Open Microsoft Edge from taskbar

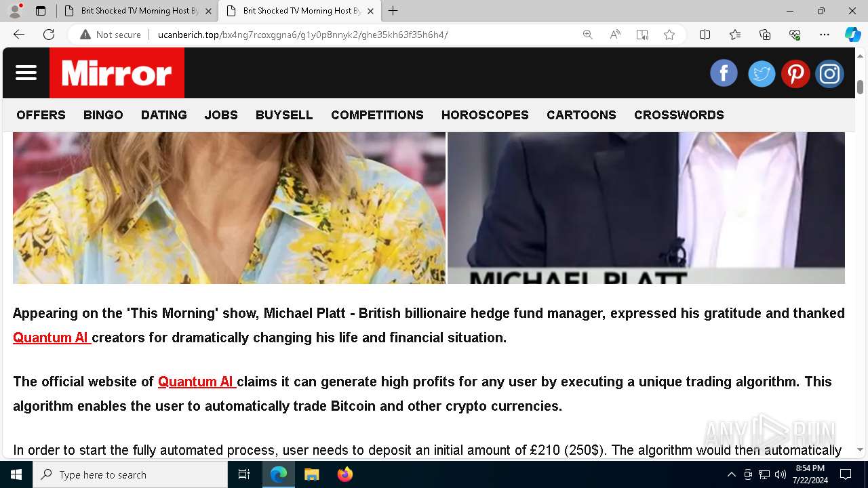279,474
